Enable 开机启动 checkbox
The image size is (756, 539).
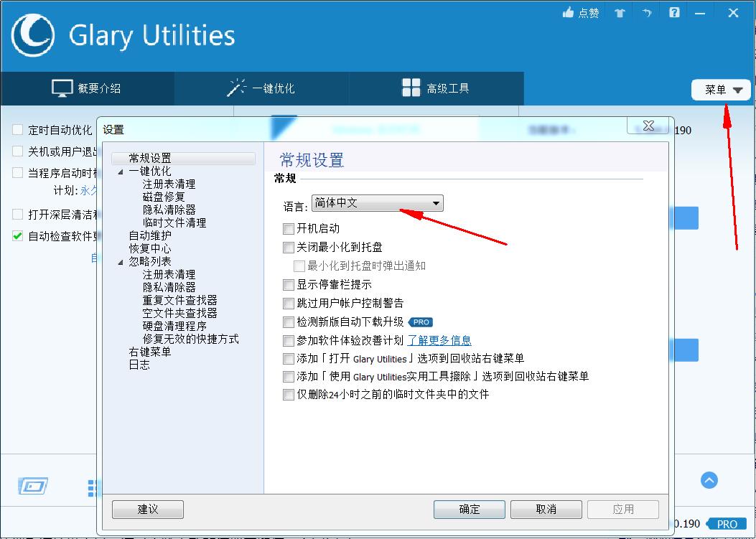tap(289, 228)
